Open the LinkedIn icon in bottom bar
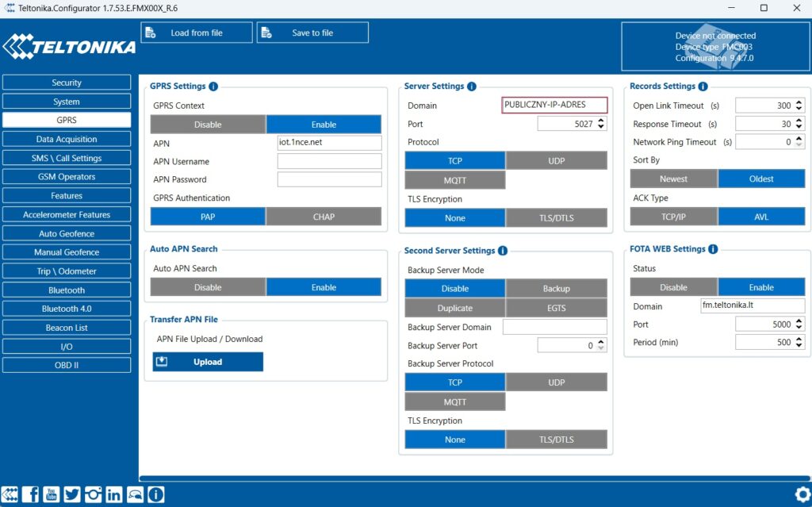 point(114,494)
